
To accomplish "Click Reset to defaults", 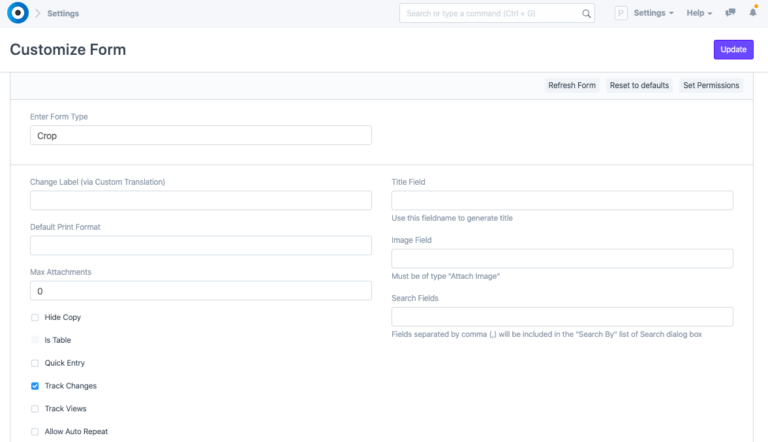I will 639,86.
